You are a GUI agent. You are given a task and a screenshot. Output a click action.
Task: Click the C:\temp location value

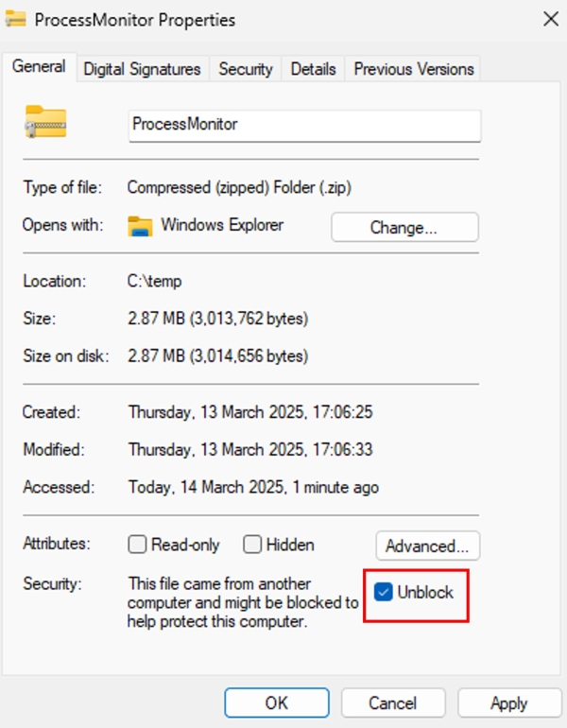155,281
